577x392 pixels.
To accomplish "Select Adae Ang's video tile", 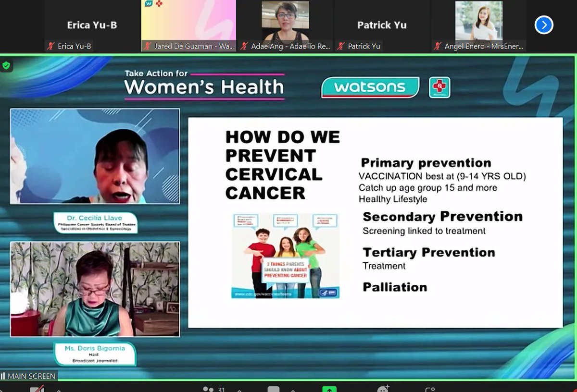I will pos(285,26).
